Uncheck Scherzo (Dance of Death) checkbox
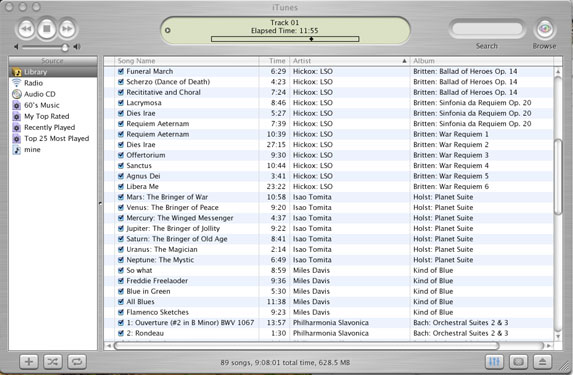Screen dimensions: 573x375 coord(121,82)
